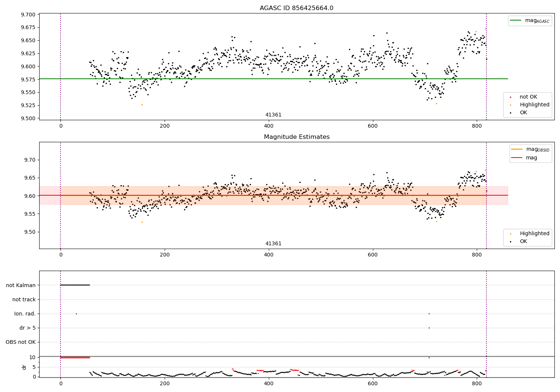Click the 'dr > 5' axis label

[28, 328]
